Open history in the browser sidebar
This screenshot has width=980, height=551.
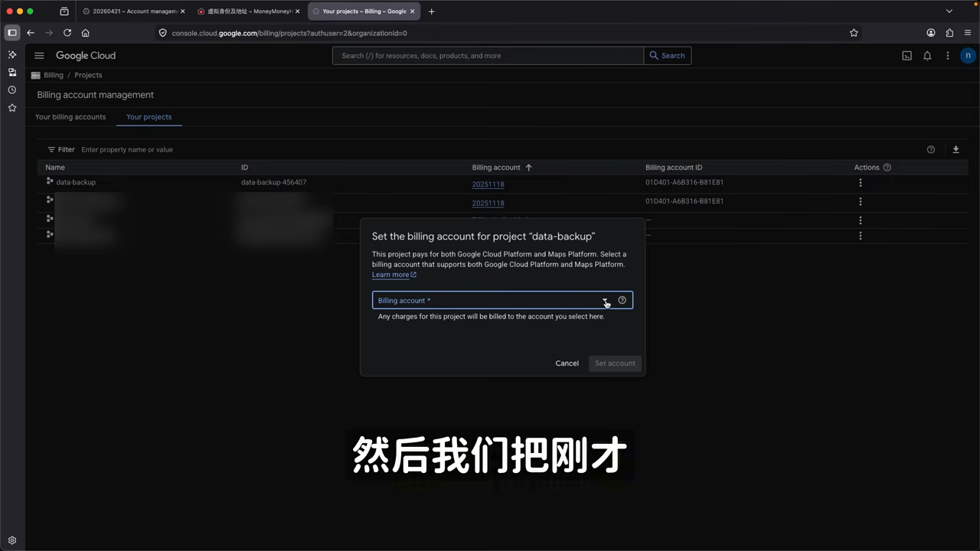tap(12, 90)
